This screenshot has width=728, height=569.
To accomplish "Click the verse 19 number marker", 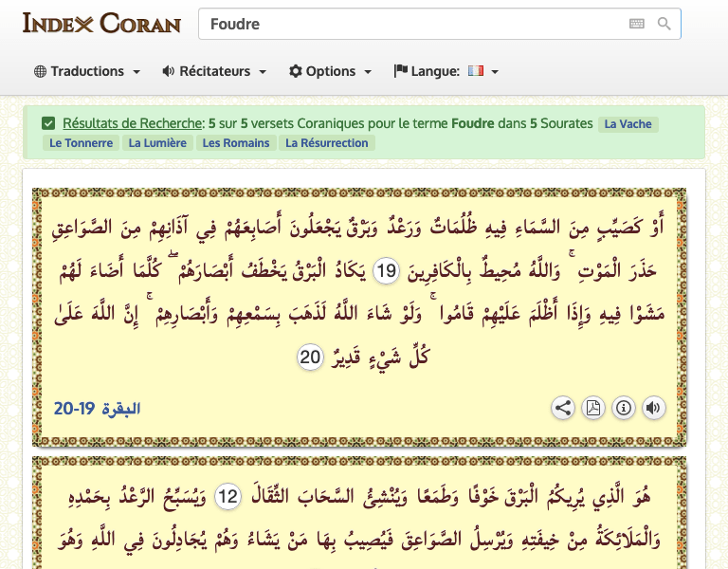I will tap(385, 272).
